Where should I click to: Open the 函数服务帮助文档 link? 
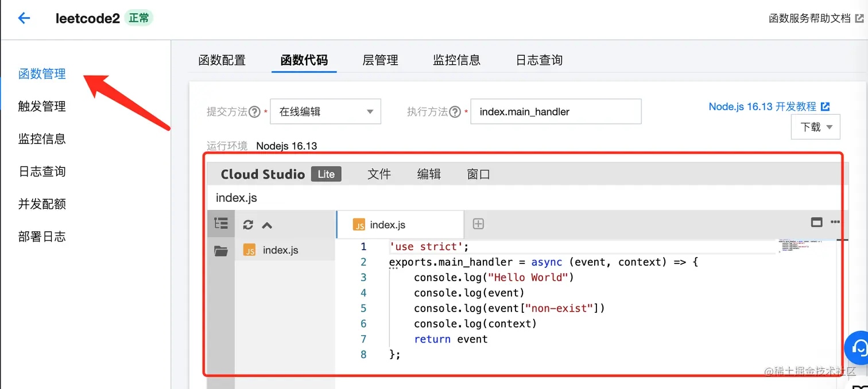(809, 18)
